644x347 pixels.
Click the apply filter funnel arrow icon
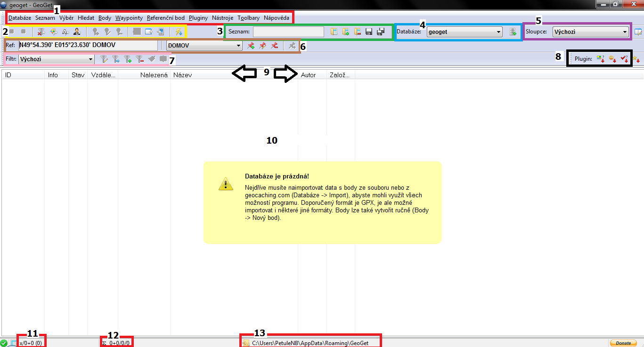(116, 59)
